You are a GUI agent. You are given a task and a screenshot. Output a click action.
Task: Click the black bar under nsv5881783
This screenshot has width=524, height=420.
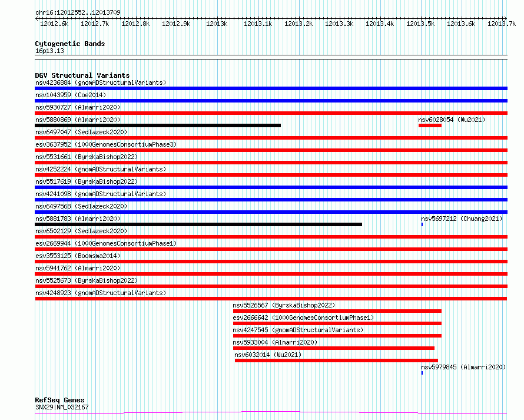click(198, 224)
